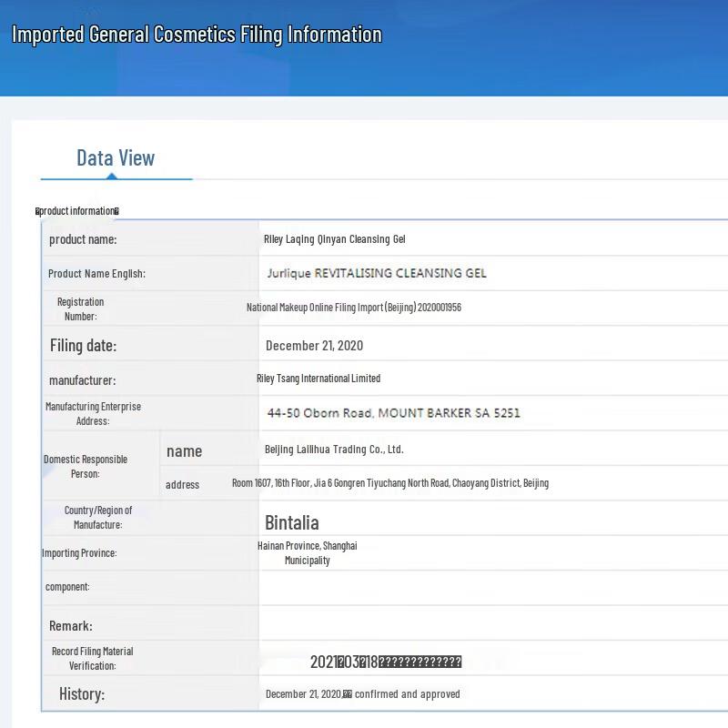
Task: Click the Domestic Responsible Person label
Action: coord(86,466)
